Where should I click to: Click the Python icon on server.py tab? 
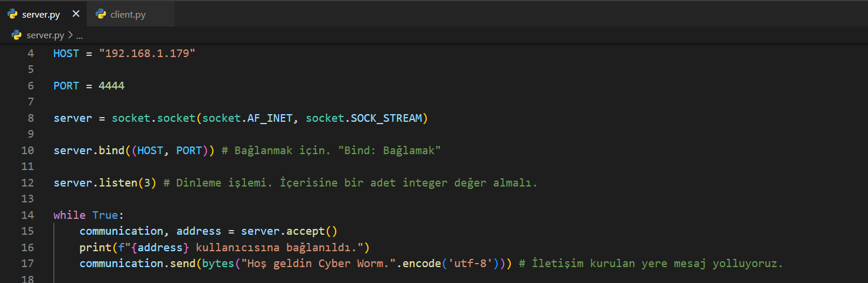point(12,14)
